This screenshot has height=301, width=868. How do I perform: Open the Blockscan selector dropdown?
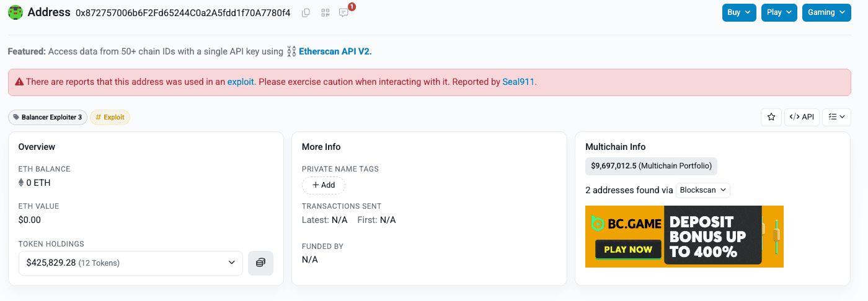click(703, 190)
